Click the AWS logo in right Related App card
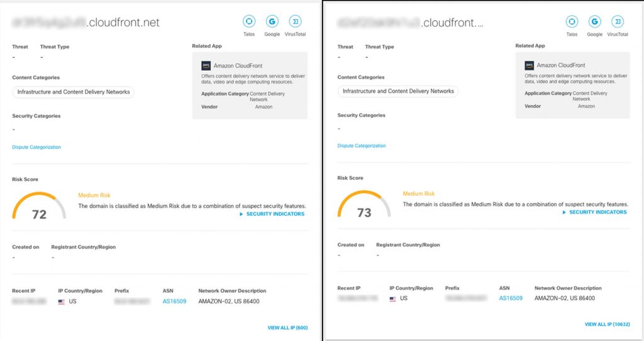Screen dimensions: 644x341 pyautogui.click(x=529, y=65)
